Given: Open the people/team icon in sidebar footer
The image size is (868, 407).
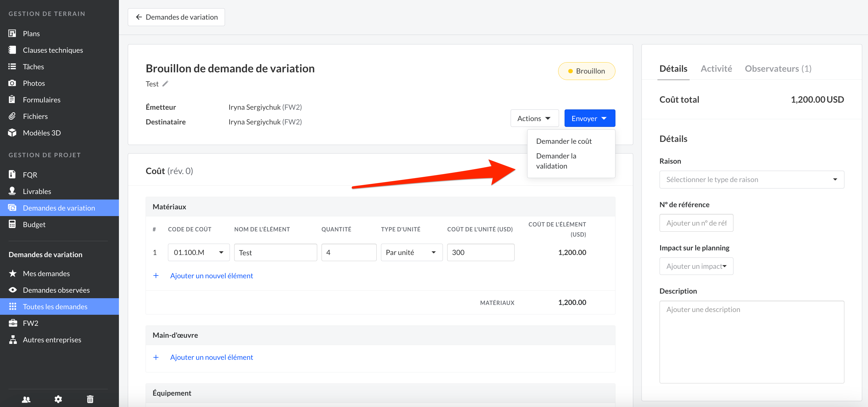Looking at the screenshot, I should (x=26, y=399).
